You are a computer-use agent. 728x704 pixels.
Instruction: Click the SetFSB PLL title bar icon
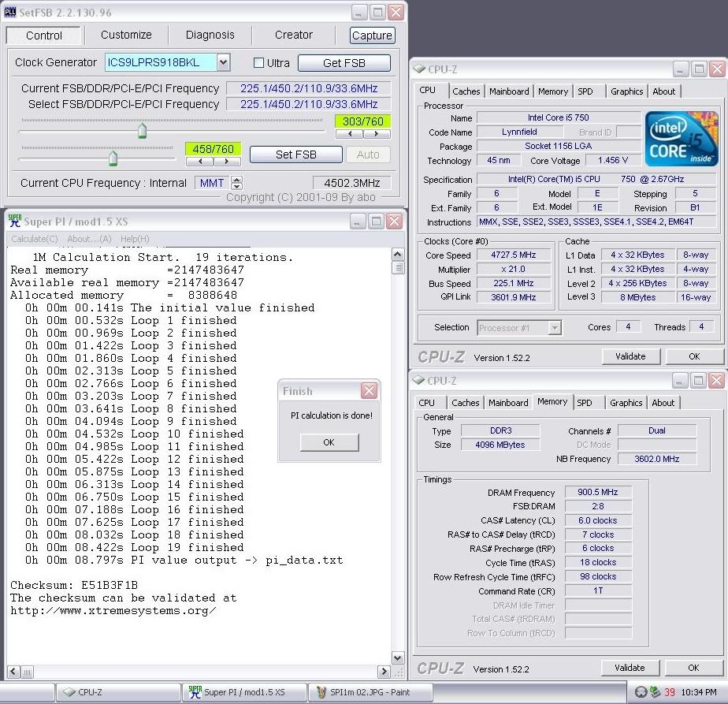[9, 12]
